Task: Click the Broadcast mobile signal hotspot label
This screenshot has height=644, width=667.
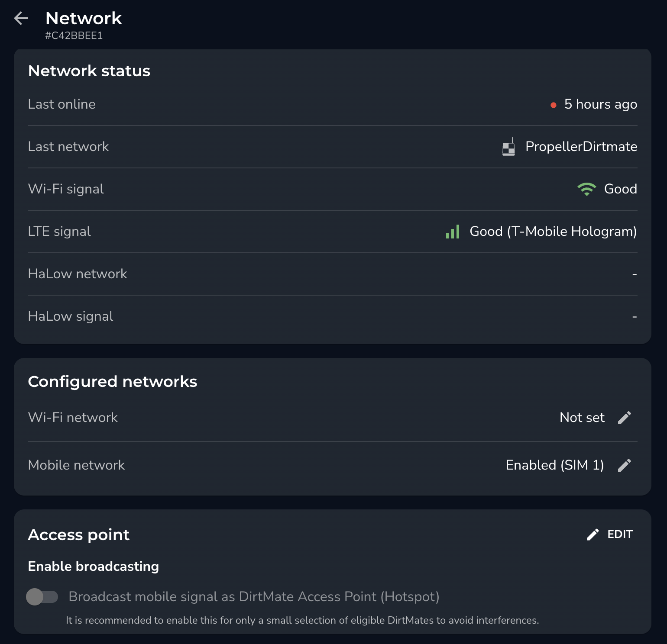Action: [x=254, y=597]
